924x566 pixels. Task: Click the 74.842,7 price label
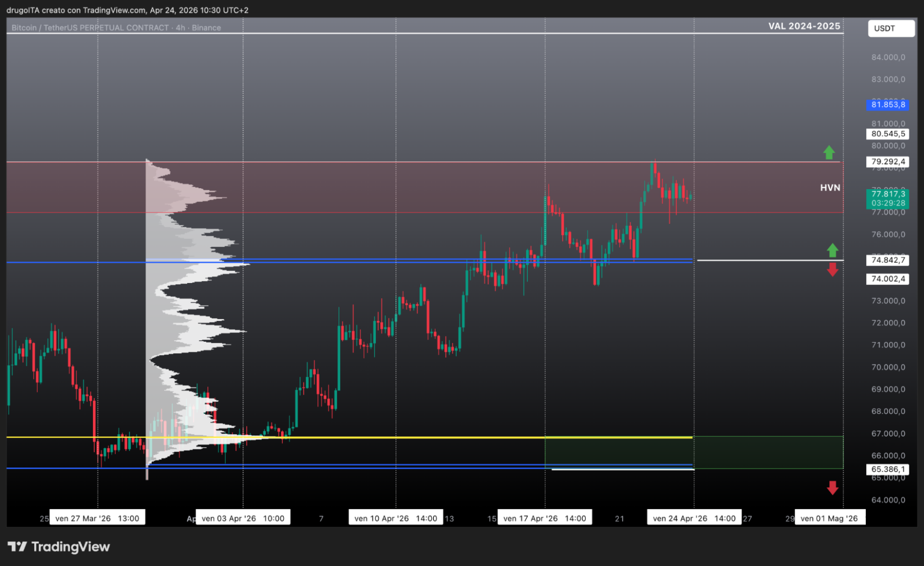(888, 260)
